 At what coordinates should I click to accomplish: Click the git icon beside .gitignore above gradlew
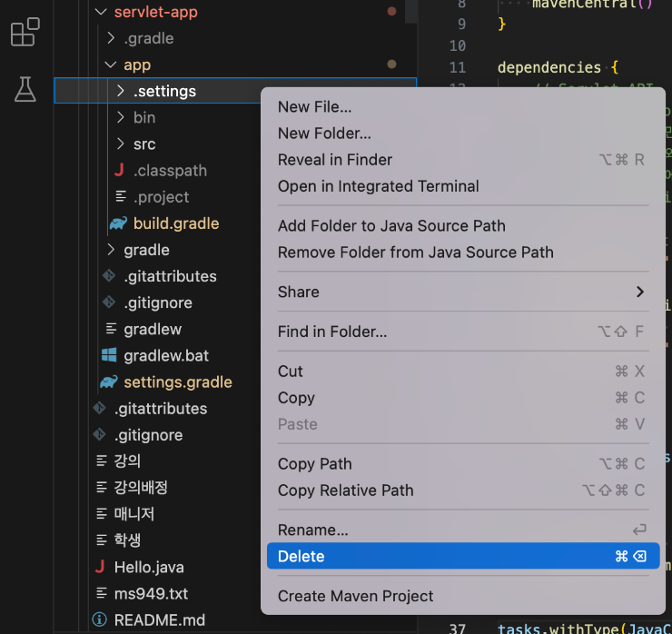click(x=109, y=302)
